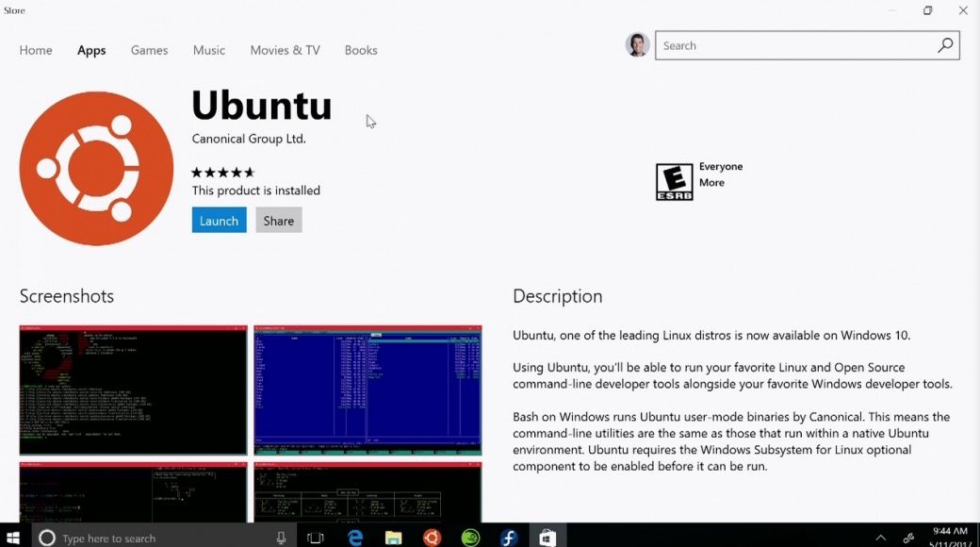Go to the Movies & TV tab
Image resolution: width=980 pixels, height=547 pixels.
pyautogui.click(x=285, y=50)
